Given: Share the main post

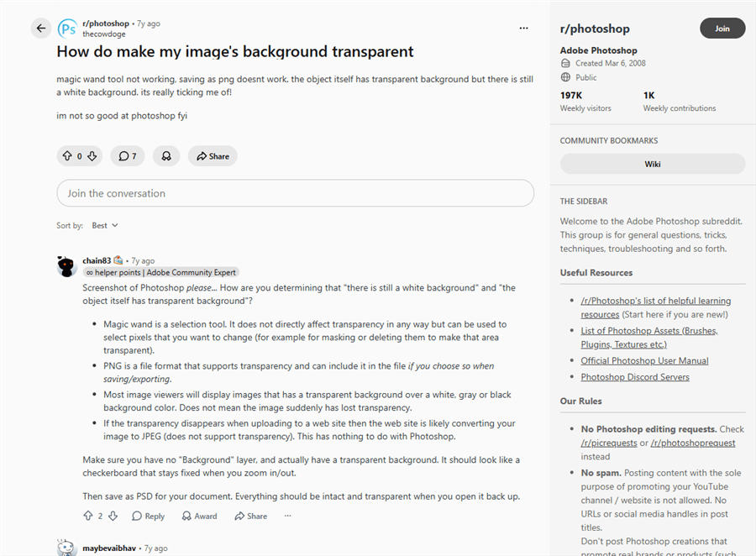Looking at the screenshot, I should [213, 155].
